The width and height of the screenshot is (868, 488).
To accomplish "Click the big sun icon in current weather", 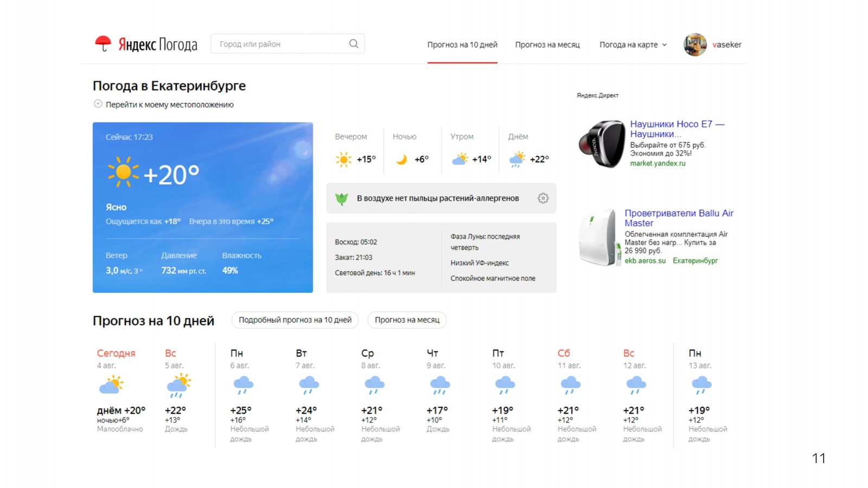I will click(123, 172).
